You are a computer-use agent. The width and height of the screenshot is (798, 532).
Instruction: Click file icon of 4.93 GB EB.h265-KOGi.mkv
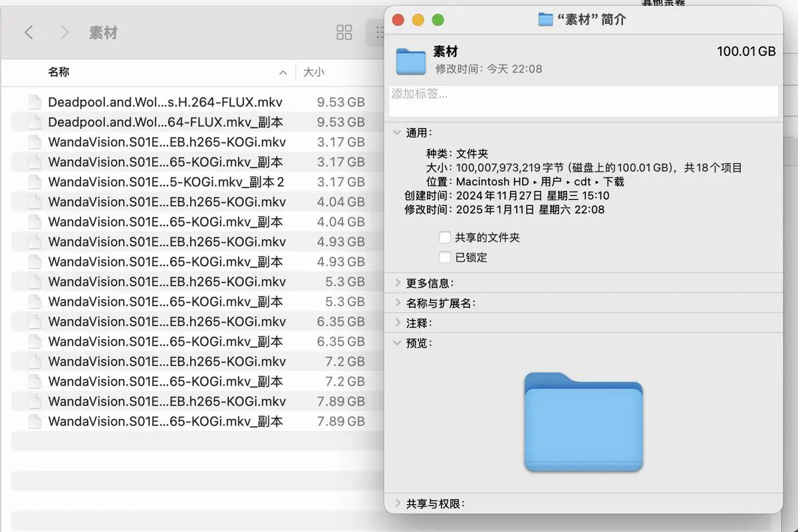coord(35,242)
